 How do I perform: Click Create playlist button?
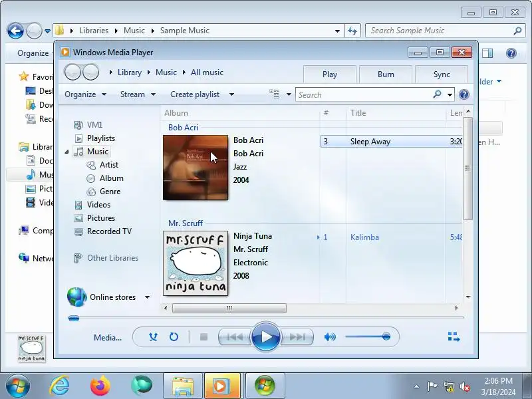pos(195,94)
